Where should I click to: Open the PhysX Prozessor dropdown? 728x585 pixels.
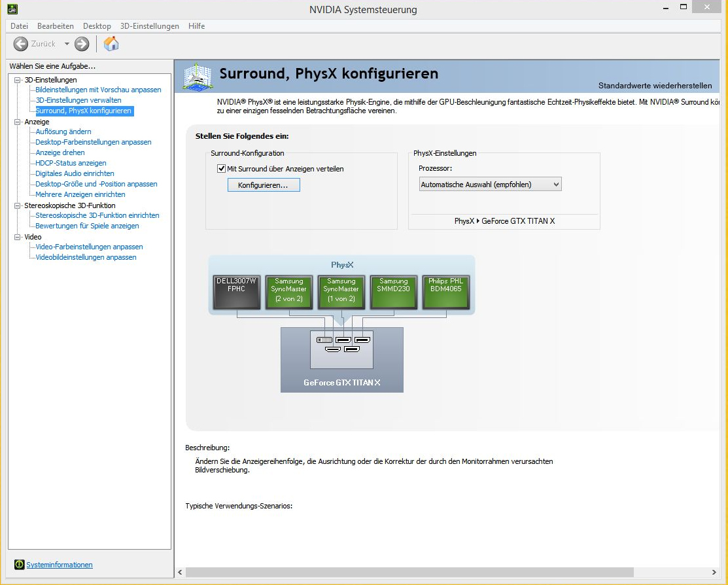tap(491, 185)
